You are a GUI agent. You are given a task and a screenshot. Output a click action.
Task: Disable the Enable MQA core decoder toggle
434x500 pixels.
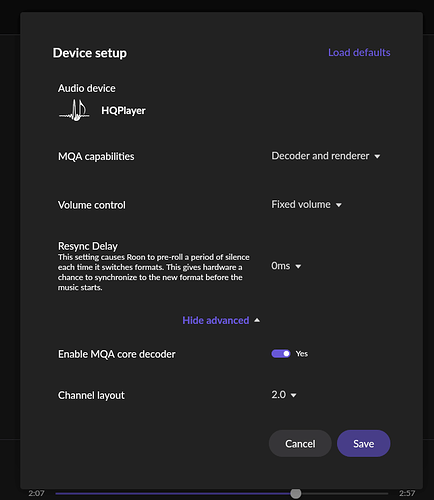tap(281, 354)
